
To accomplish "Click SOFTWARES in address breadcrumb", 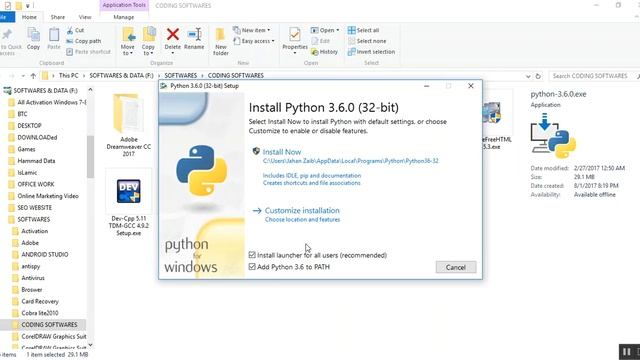I will [x=180, y=76].
